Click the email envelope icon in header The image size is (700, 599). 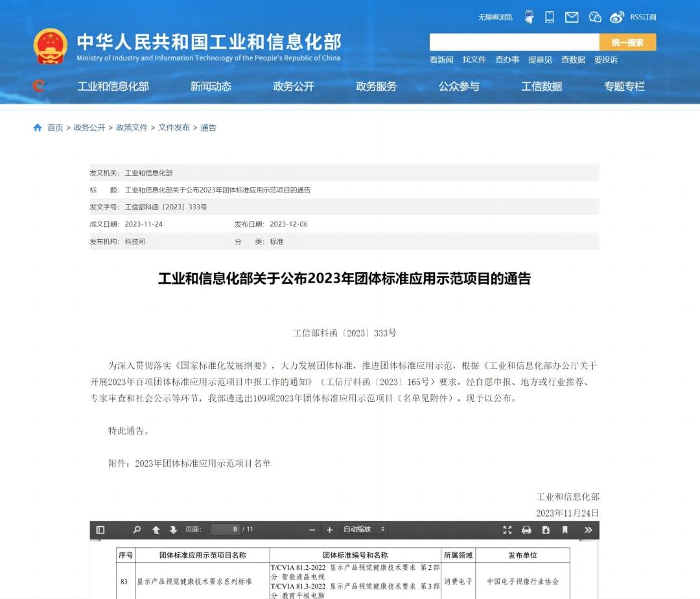click(x=572, y=18)
